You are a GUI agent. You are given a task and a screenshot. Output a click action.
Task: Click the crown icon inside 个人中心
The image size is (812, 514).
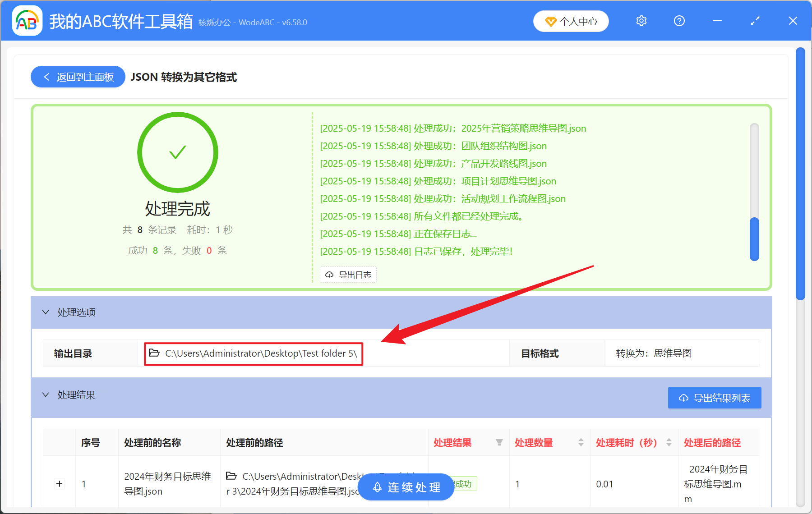click(550, 21)
